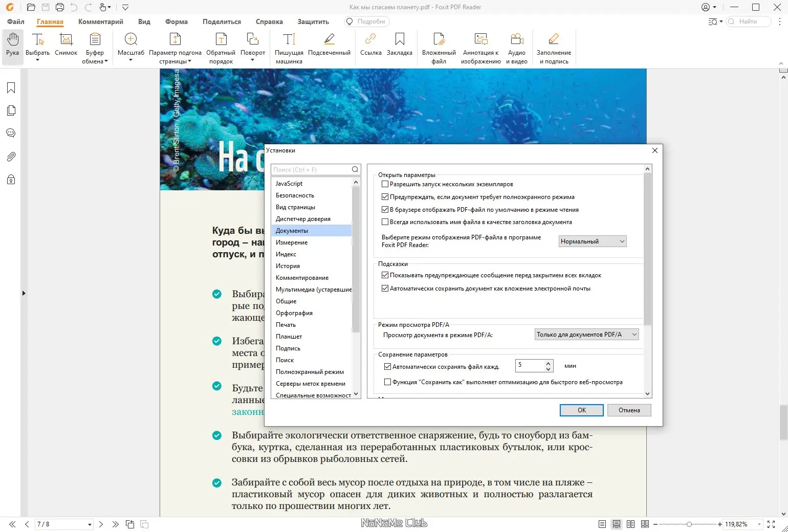Open the Защитить menu
788x532 pixels.
(x=313, y=21)
